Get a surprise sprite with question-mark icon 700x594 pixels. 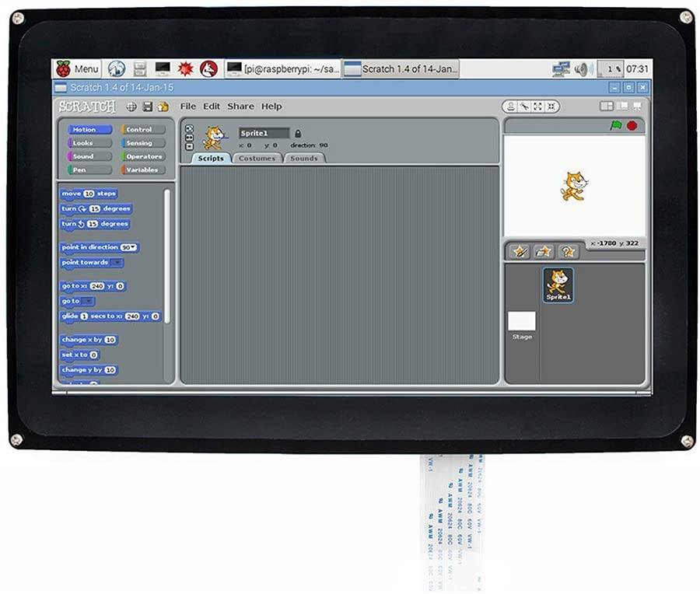pos(569,251)
